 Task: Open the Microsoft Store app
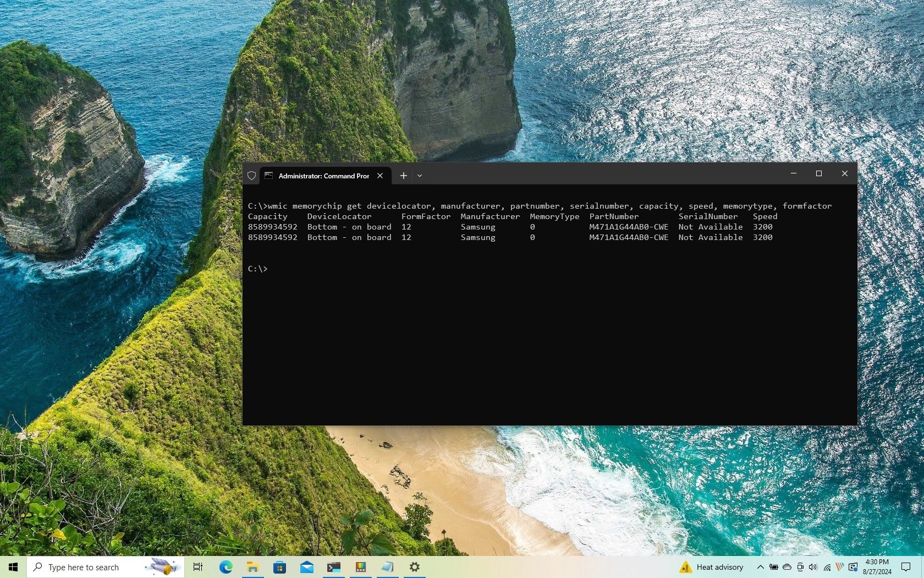(279, 567)
